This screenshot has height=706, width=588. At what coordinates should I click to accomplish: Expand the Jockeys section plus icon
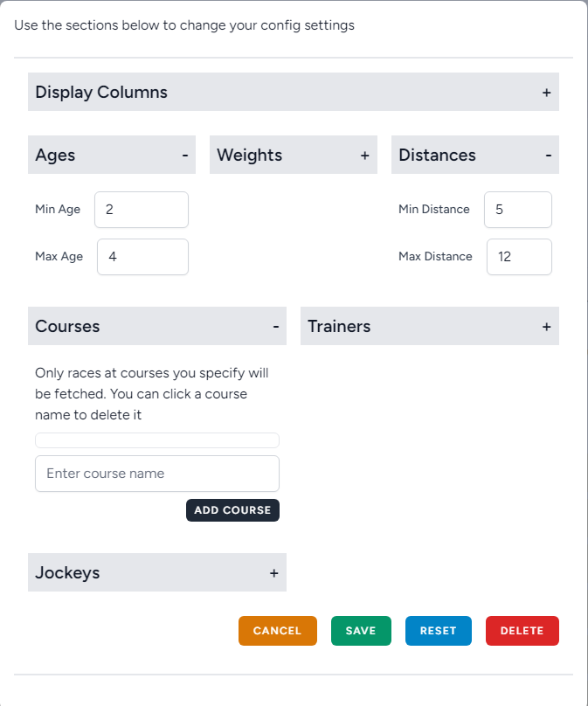(273, 573)
